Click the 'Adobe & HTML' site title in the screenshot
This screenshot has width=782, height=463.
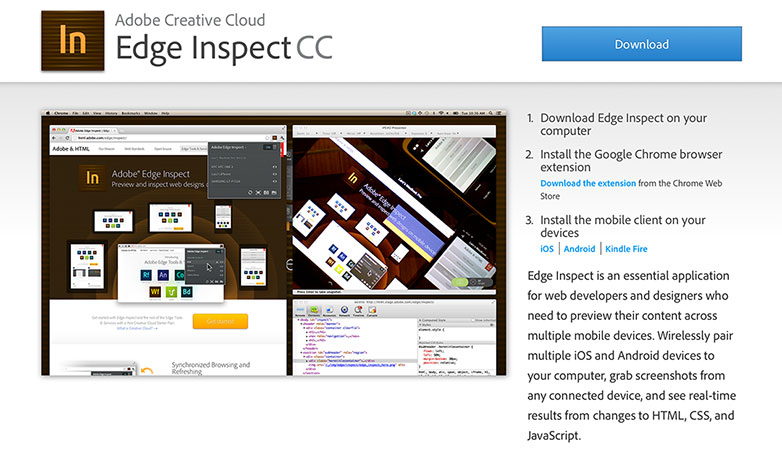pyautogui.click(x=71, y=149)
